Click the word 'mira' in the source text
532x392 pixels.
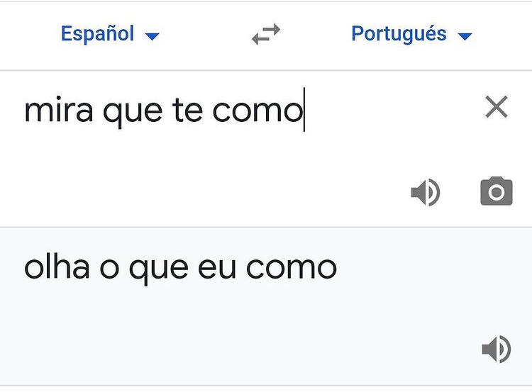tap(59, 109)
